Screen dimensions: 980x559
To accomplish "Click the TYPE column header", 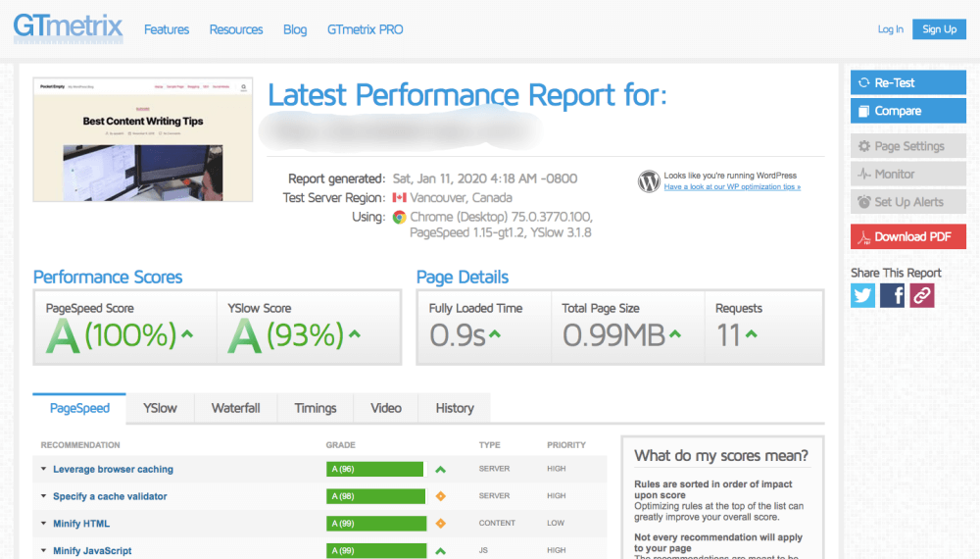I will click(x=489, y=445).
